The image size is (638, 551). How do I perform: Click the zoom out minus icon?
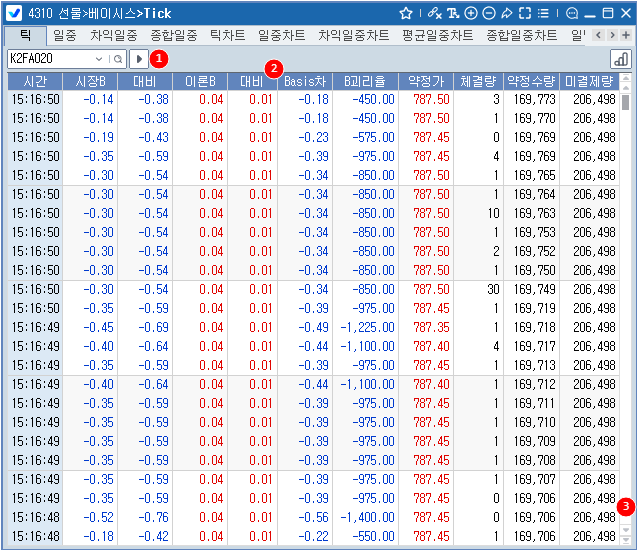[x=489, y=14]
